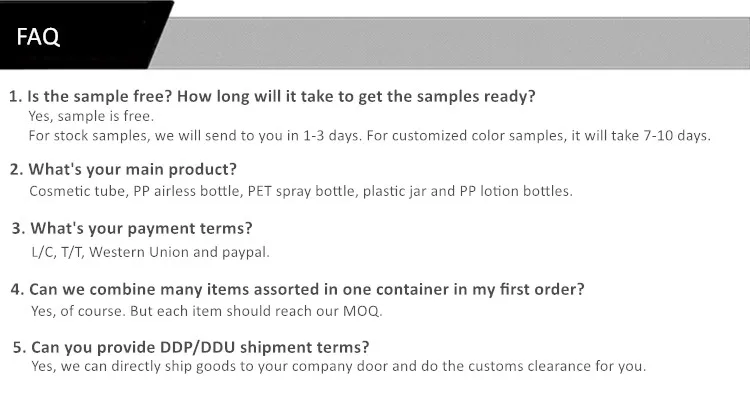Click the customs clearance answer text
Viewport: 750px width, 400px height.
pyautogui.click(x=339, y=366)
